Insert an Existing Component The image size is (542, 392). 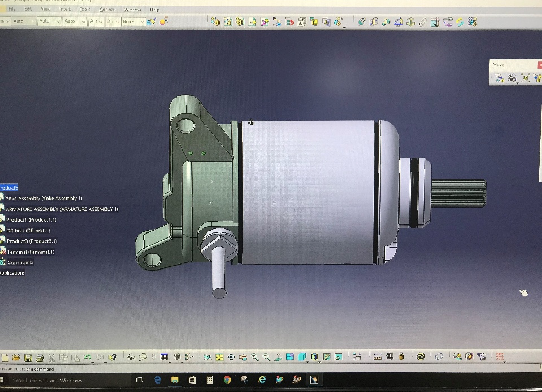point(252,22)
